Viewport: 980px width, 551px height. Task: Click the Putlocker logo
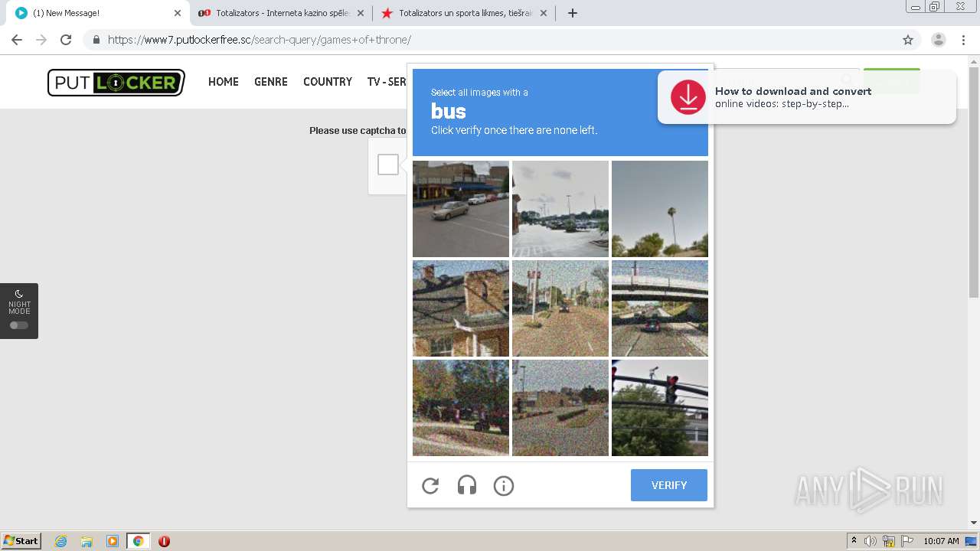click(116, 83)
